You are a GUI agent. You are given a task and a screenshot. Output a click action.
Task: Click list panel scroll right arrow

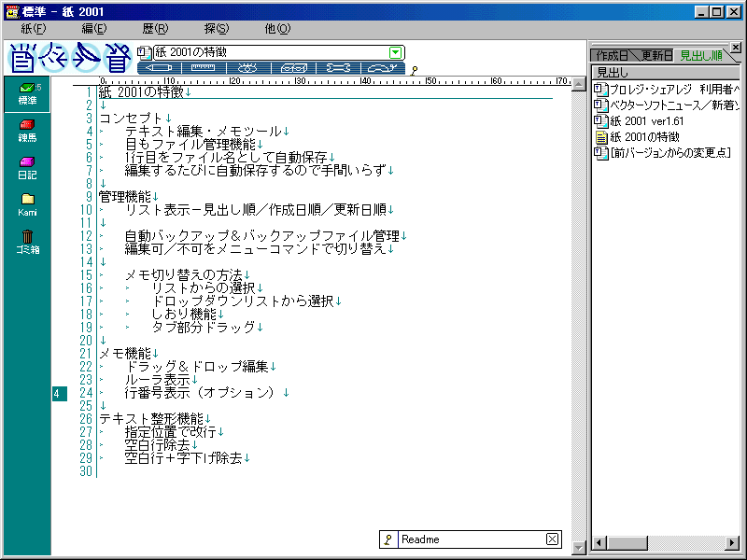click(732, 543)
